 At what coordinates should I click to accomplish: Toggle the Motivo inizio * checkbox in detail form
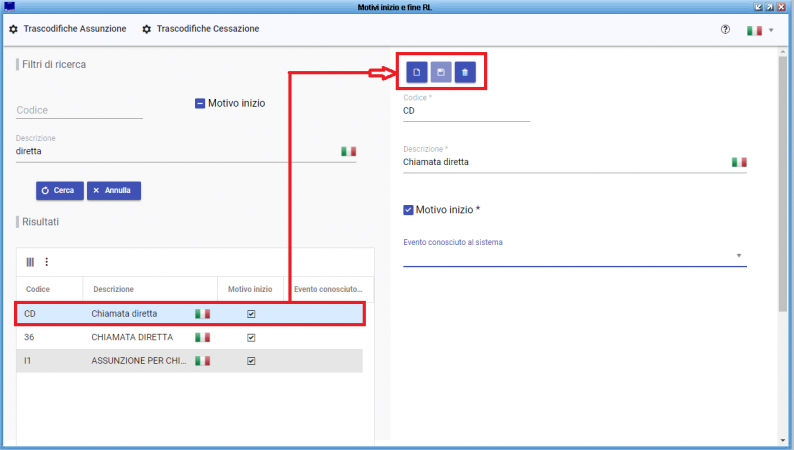(408, 210)
